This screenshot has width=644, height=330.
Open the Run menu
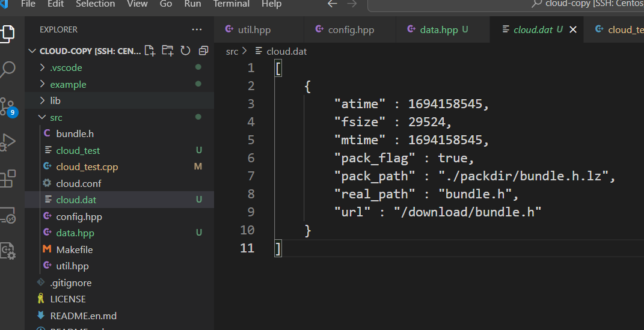point(192,4)
